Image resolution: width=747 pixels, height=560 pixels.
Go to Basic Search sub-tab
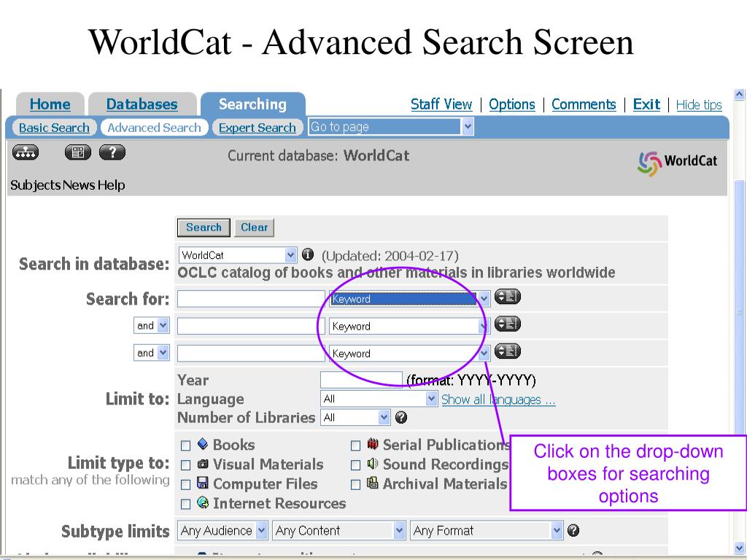54,128
